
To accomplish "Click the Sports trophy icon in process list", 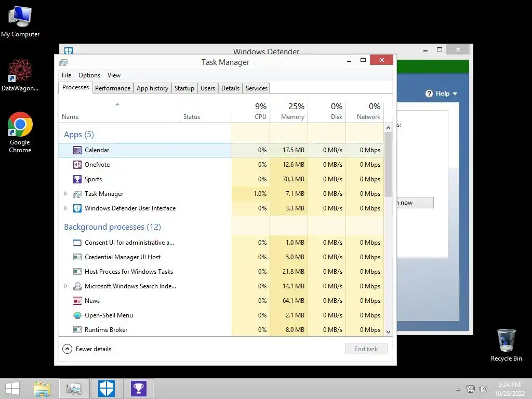I will click(77, 179).
